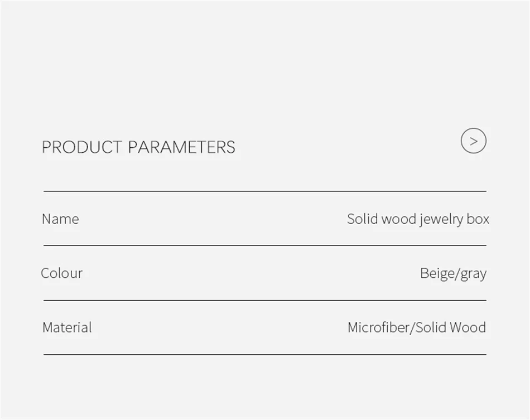Click the word box in the name value
530x420 pixels.
pyautogui.click(x=478, y=219)
